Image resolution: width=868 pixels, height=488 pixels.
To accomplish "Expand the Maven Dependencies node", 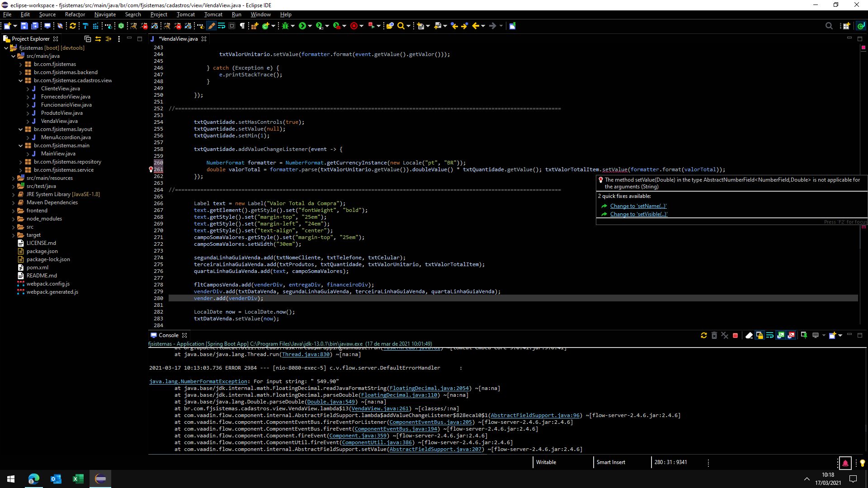I will pyautogui.click(x=13, y=202).
